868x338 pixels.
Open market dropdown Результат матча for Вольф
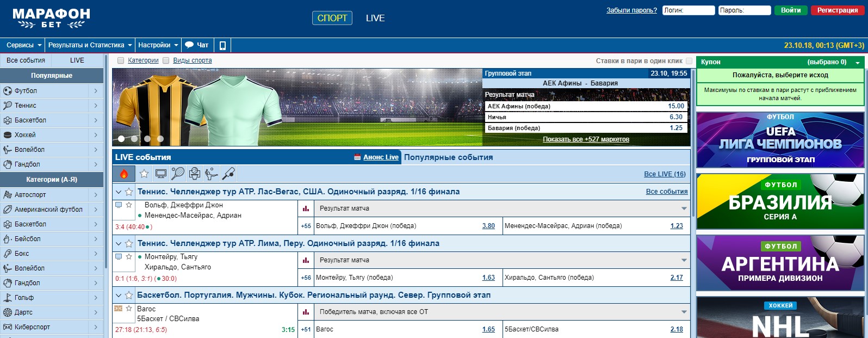502,208
